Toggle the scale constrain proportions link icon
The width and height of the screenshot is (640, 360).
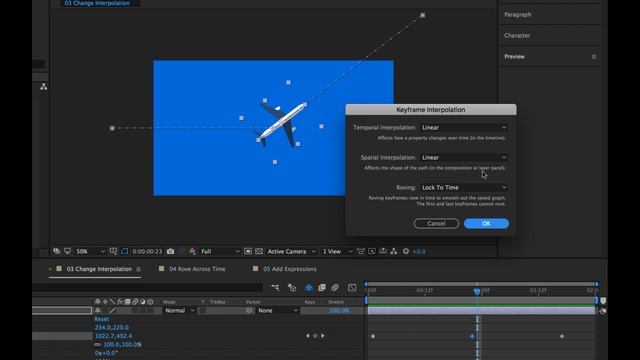coord(97,344)
